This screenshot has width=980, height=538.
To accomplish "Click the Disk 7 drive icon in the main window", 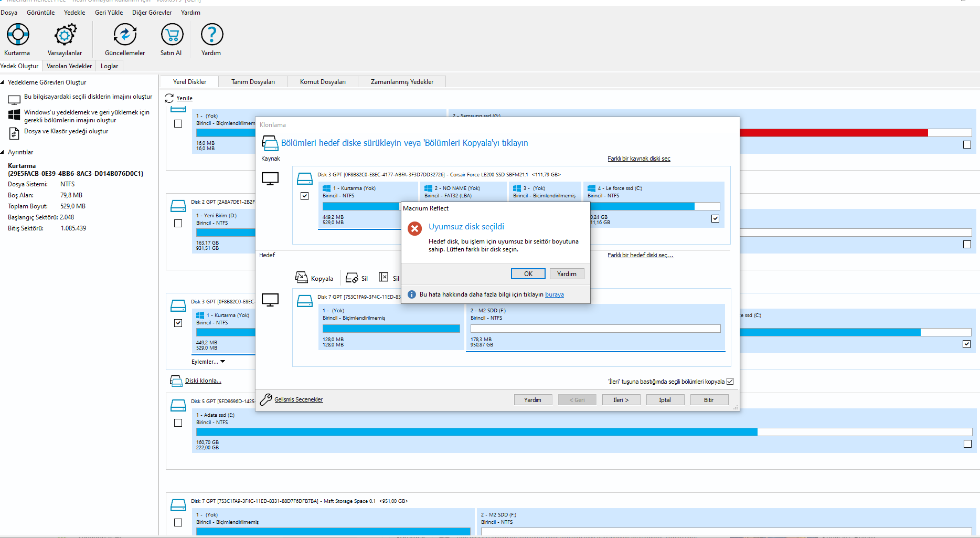I will (178, 505).
